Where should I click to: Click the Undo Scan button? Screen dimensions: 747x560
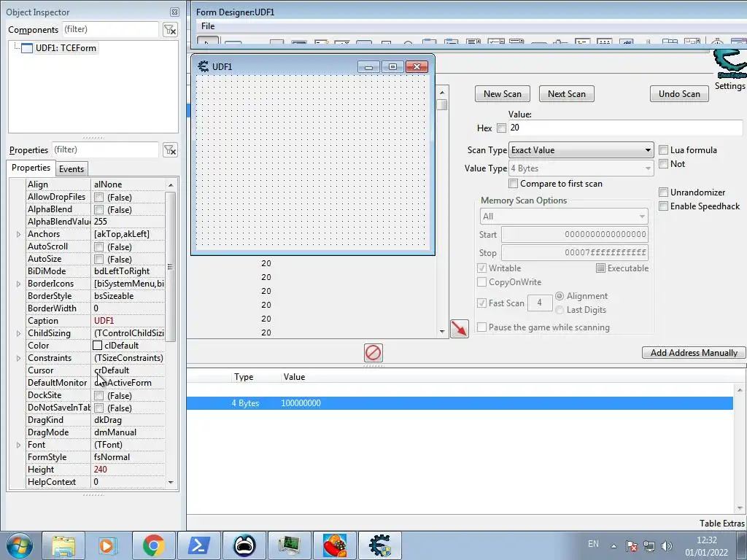[x=679, y=94]
